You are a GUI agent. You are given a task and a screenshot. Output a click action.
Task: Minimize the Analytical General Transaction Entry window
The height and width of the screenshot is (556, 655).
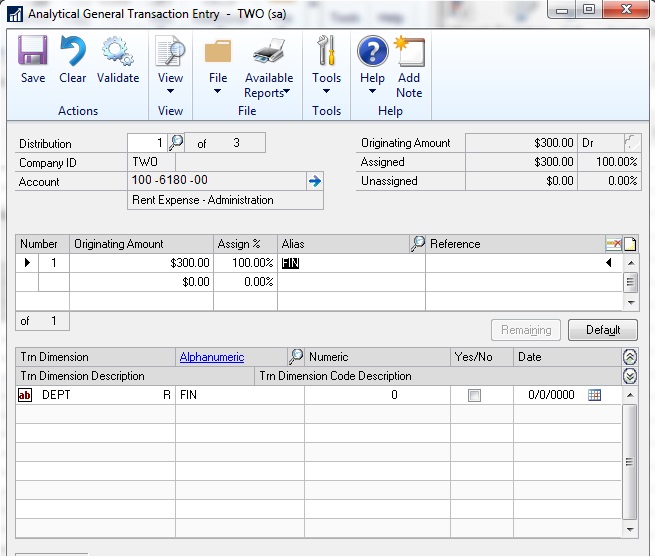click(562, 10)
